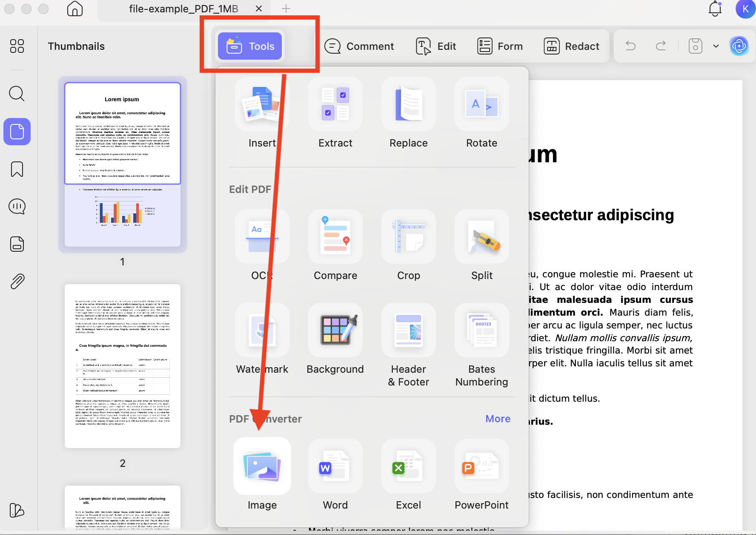Switch to the Form tab

click(x=500, y=46)
